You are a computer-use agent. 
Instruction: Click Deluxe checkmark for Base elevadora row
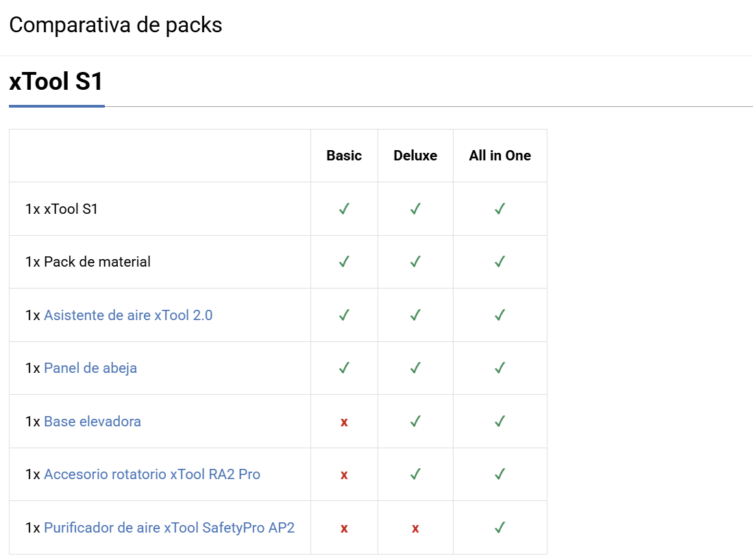coord(415,421)
